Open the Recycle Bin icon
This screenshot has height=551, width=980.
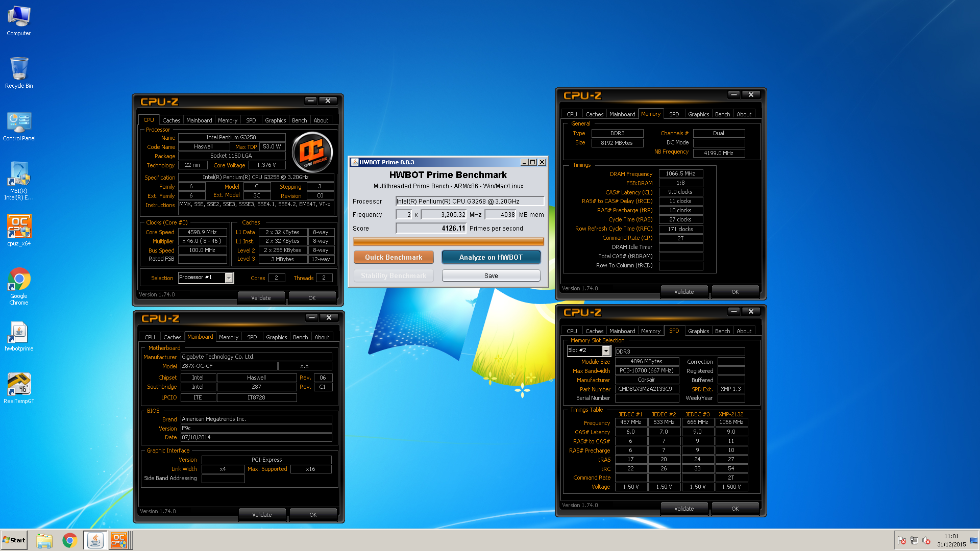[x=19, y=72]
